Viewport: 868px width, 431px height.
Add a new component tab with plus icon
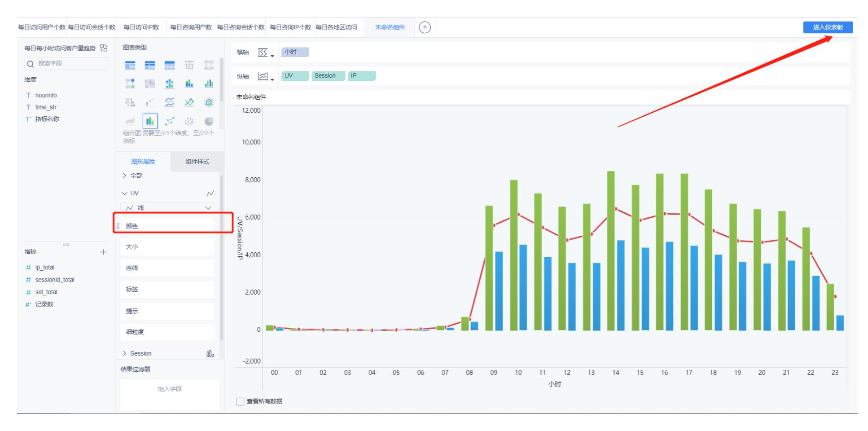425,27
